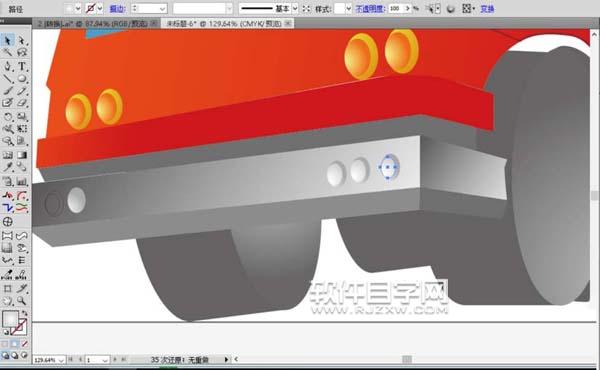The width and height of the screenshot is (600, 370).
Task: Activate the Zoom magnifier tool
Action: (22, 301)
